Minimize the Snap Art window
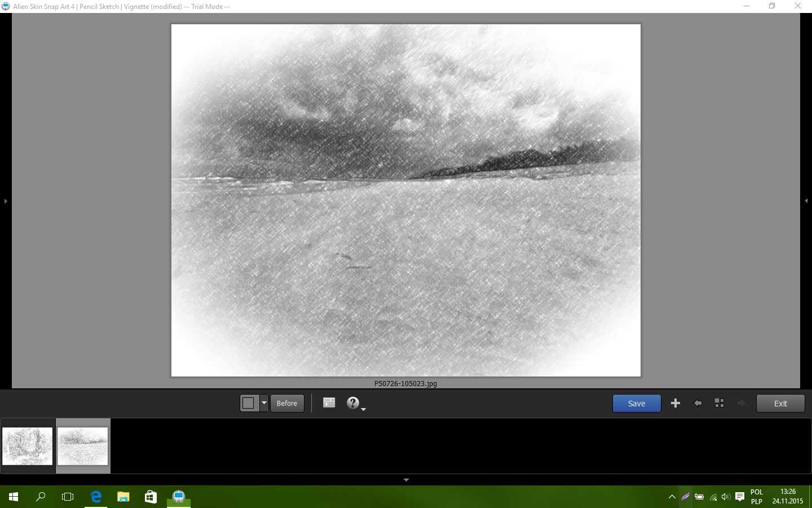The height and width of the screenshot is (508, 812). [747, 6]
